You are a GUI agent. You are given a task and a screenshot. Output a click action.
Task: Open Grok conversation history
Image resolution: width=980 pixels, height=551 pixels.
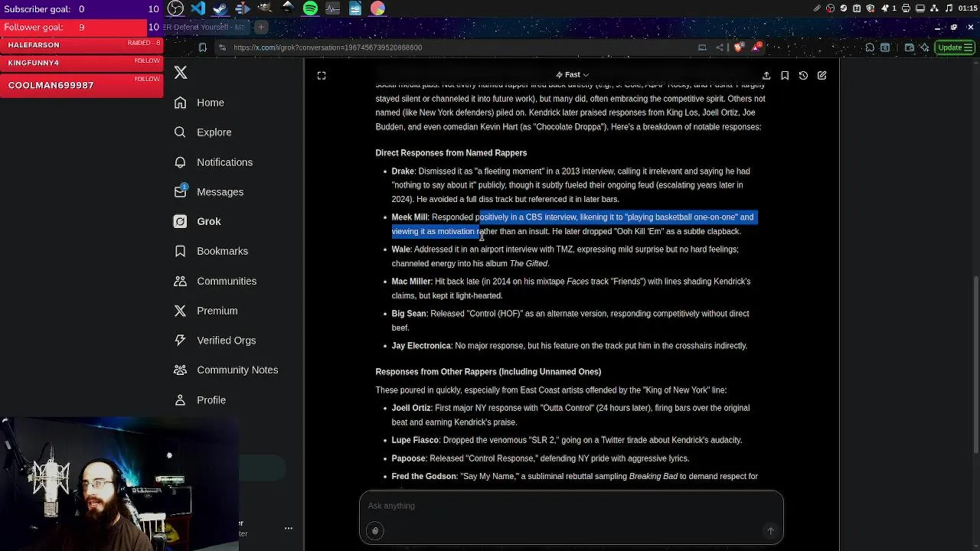pyautogui.click(x=803, y=76)
